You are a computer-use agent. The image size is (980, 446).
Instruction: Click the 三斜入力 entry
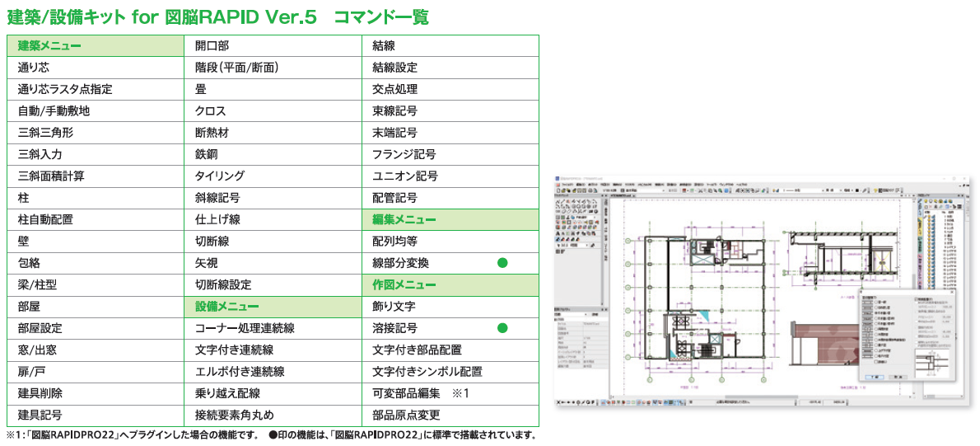coord(95,154)
